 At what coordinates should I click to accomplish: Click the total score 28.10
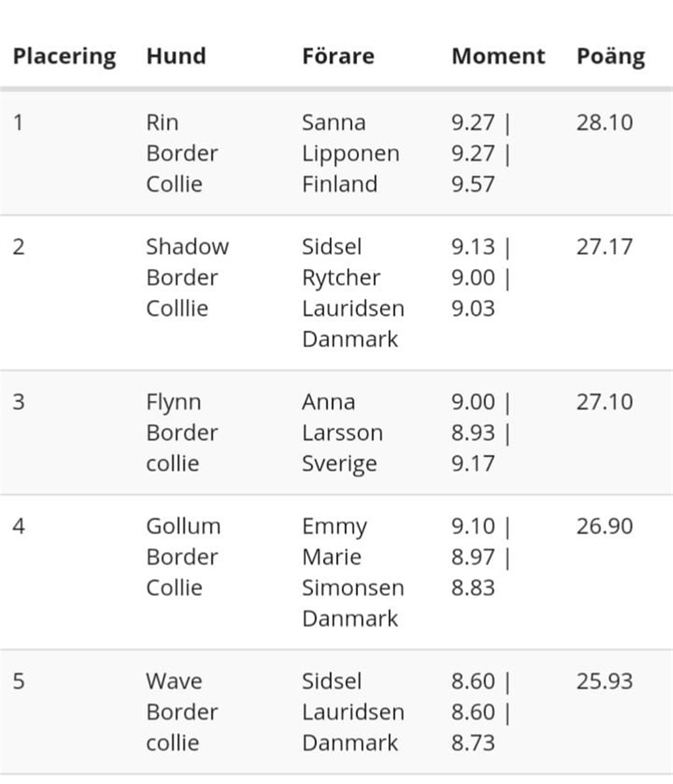[605, 122]
